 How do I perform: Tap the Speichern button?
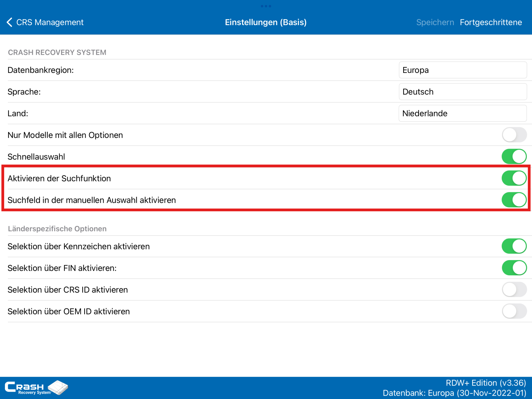tap(435, 22)
